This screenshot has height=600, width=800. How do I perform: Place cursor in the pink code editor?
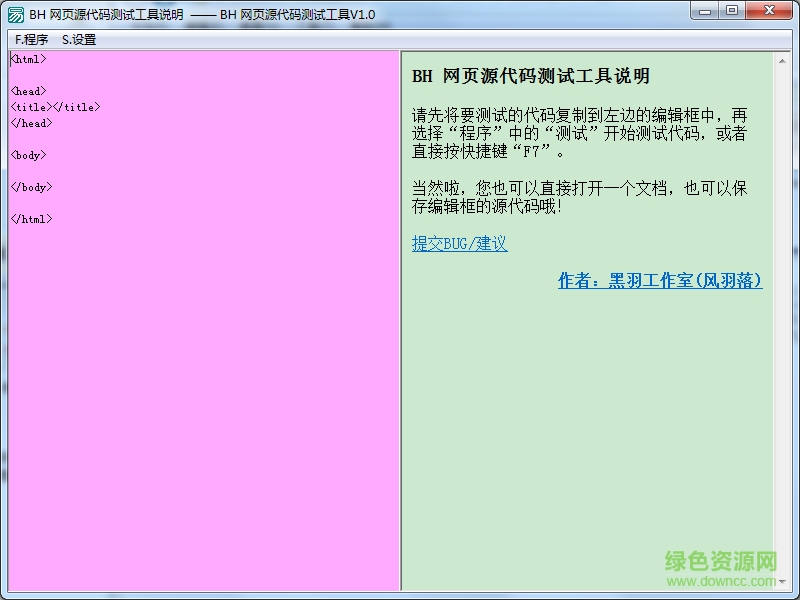[x=200, y=350]
